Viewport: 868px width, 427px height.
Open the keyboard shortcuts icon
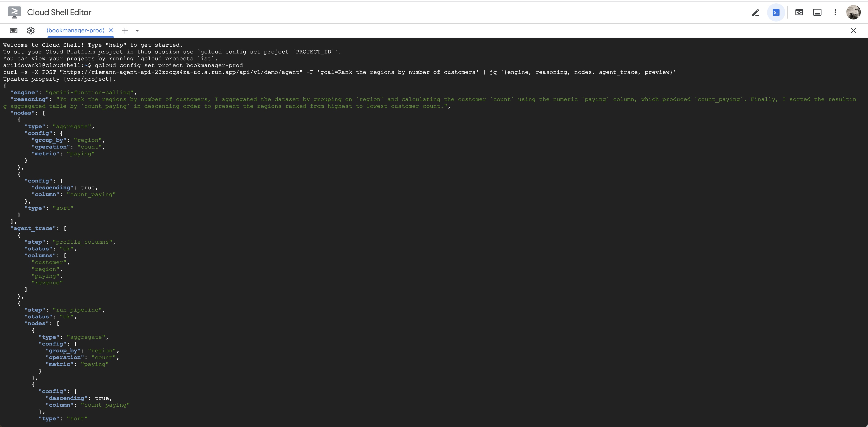click(x=14, y=31)
